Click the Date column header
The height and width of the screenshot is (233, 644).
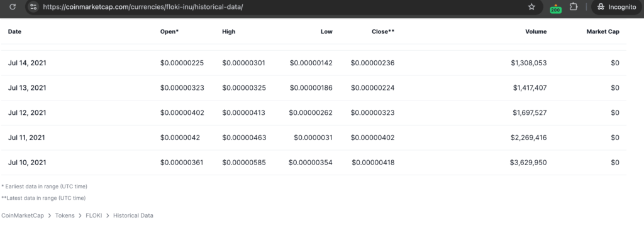15,31
